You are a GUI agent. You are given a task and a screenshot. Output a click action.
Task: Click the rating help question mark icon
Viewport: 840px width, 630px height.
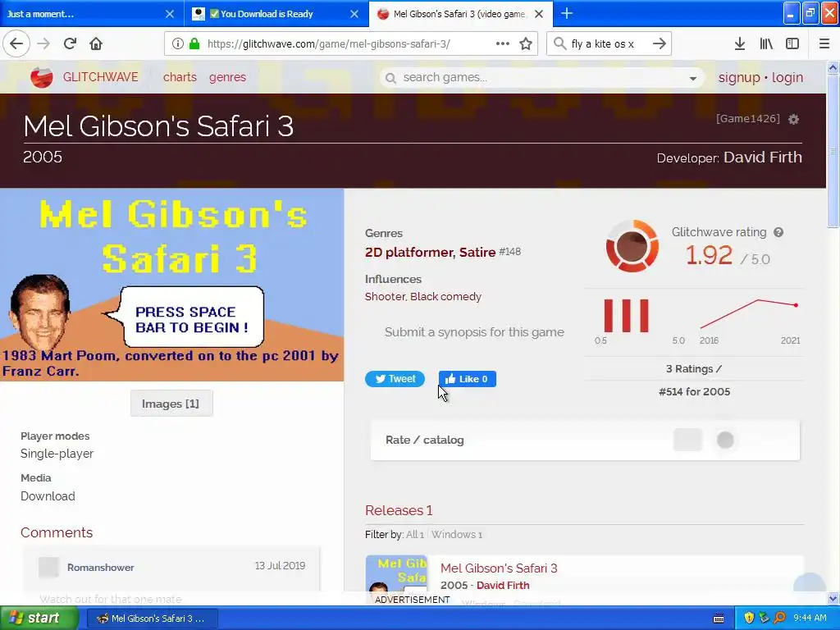coord(778,232)
